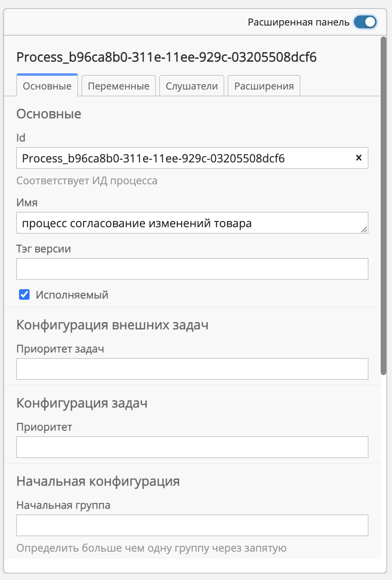Uncheck the Исполняемый checkbox

(24, 295)
